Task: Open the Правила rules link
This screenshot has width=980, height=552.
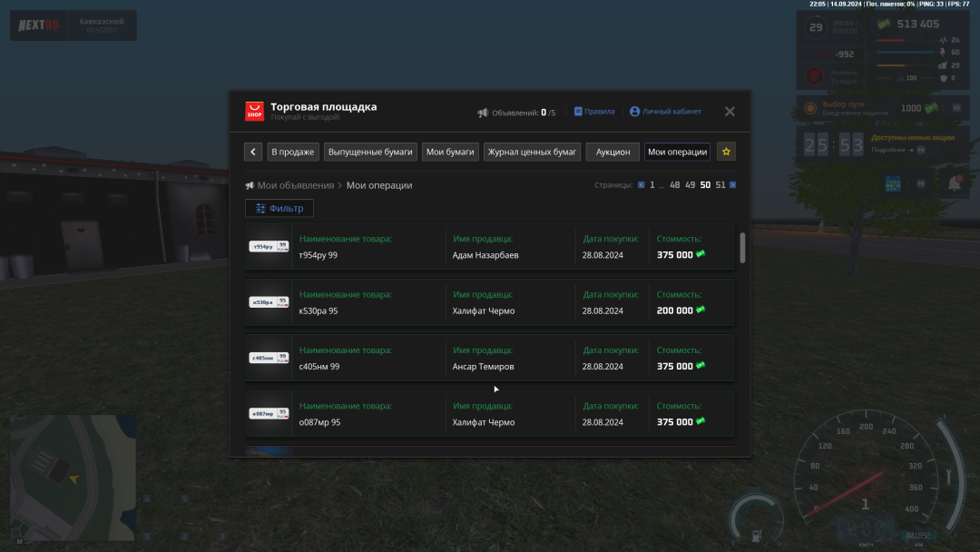Action: (594, 112)
